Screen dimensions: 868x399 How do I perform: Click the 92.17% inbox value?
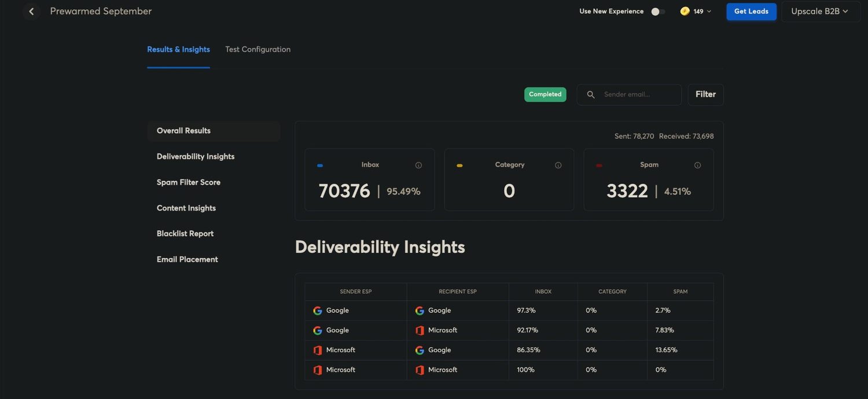(x=527, y=330)
